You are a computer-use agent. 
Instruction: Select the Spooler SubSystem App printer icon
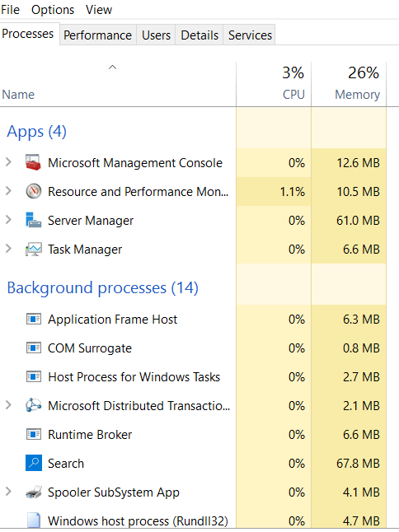pyautogui.click(x=33, y=492)
